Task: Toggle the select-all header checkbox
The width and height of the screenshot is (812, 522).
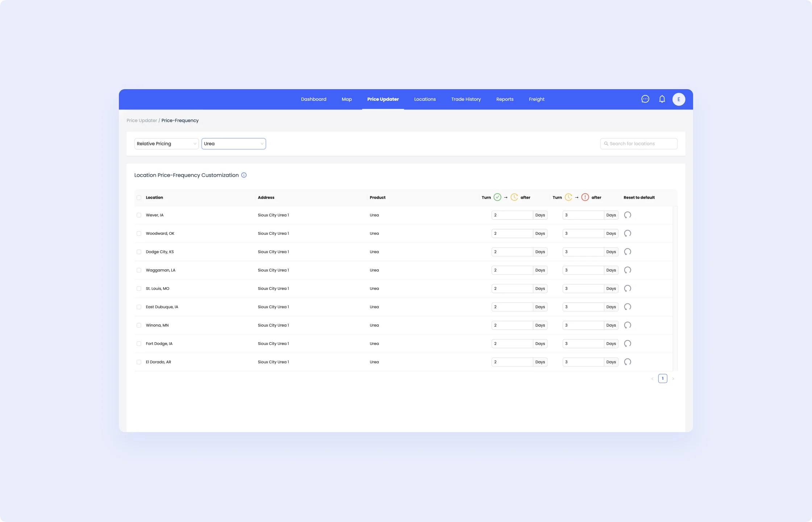Action: tap(139, 198)
